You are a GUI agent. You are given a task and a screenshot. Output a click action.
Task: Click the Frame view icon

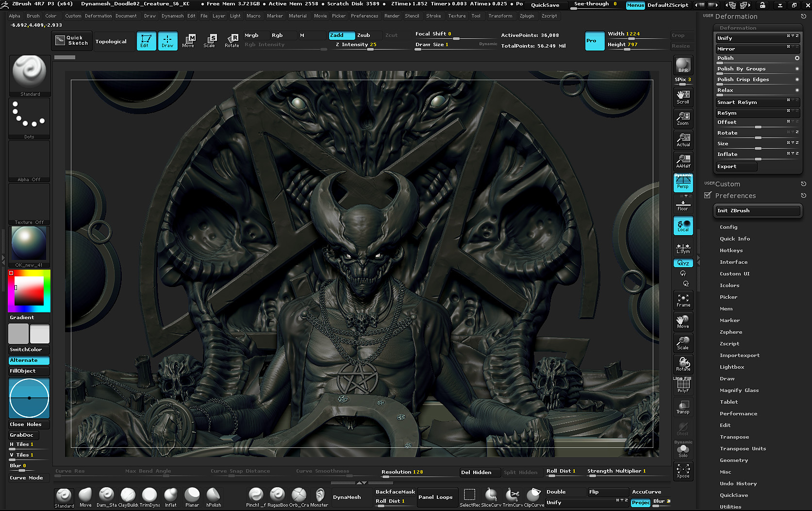(683, 301)
